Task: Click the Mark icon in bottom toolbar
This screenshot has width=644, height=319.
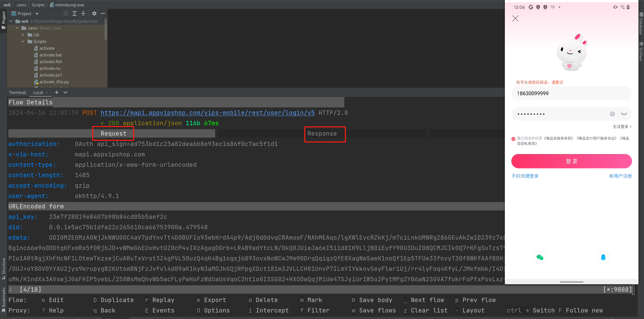Action: 313,300
